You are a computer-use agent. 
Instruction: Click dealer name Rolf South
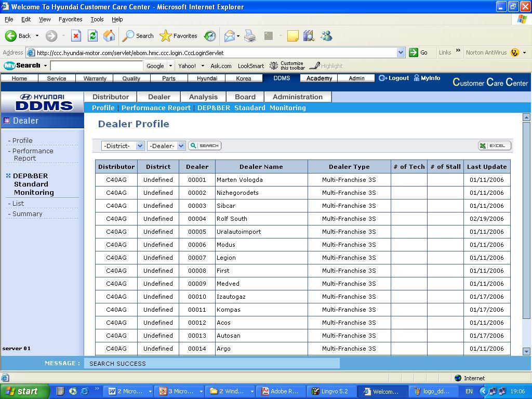click(x=232, y=219)
